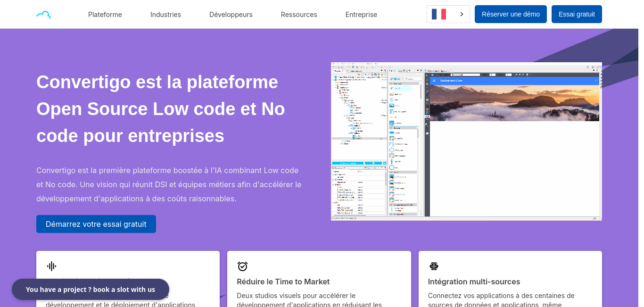Click the Réduire le Time to Market heading

point(283,282)
